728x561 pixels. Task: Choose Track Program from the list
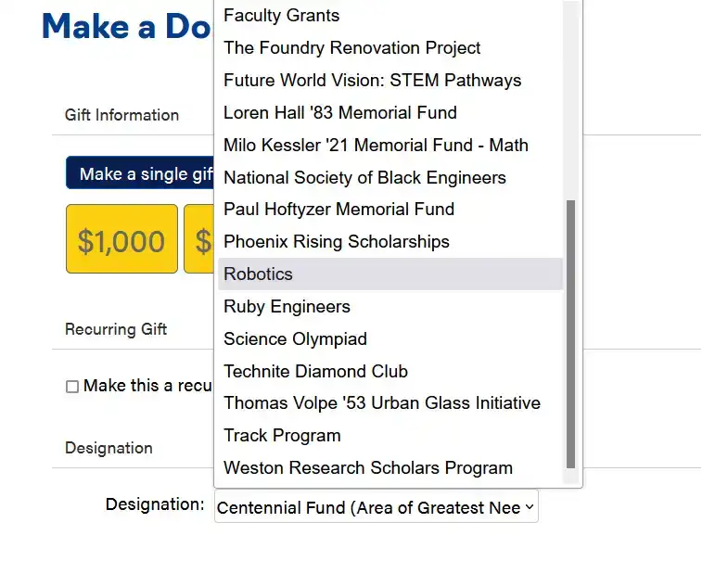coord(282,436)
